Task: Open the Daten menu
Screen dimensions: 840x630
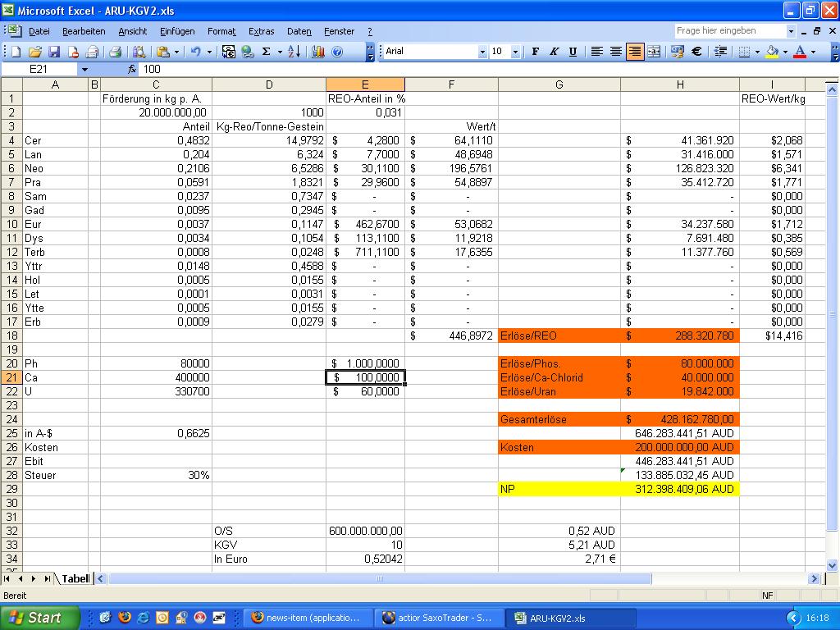Action: (299, 31)
